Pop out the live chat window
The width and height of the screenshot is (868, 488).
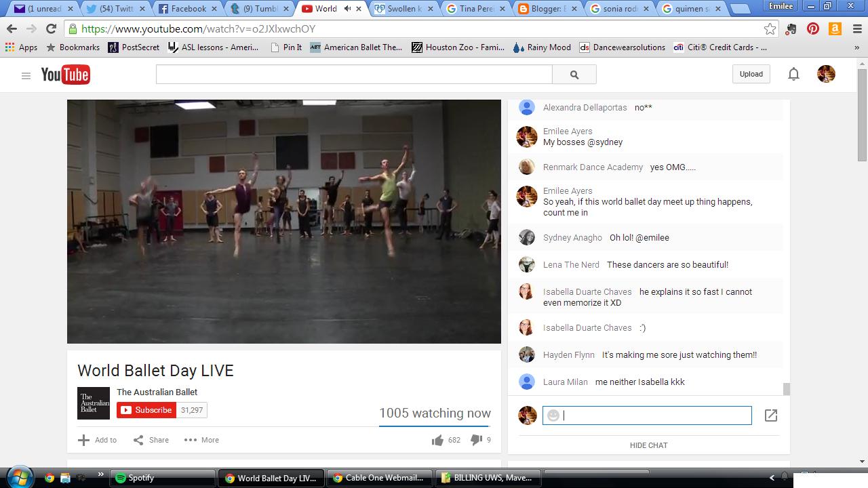[x=771, y=415]
